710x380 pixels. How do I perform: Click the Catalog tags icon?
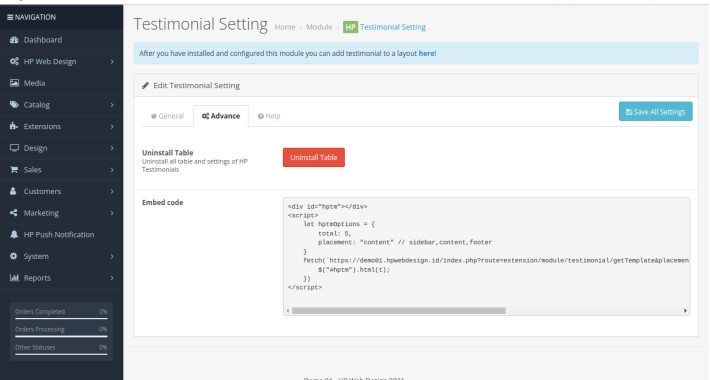tap(14, 105)
